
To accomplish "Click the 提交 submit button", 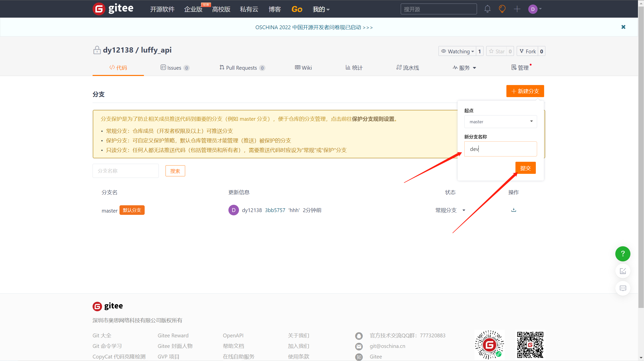I will click(x=525, y=168).
